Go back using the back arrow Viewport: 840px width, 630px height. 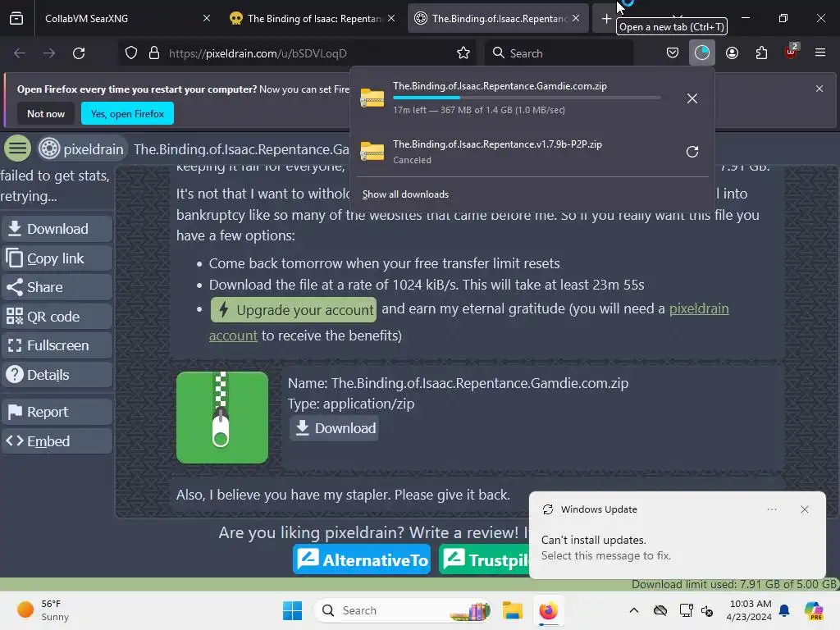click(20, 53)
